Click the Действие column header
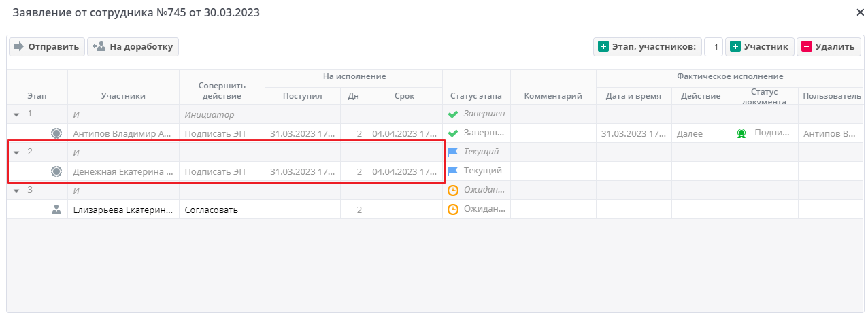The image size is (868, 317). pyautogui.click(x=701, y=96)
